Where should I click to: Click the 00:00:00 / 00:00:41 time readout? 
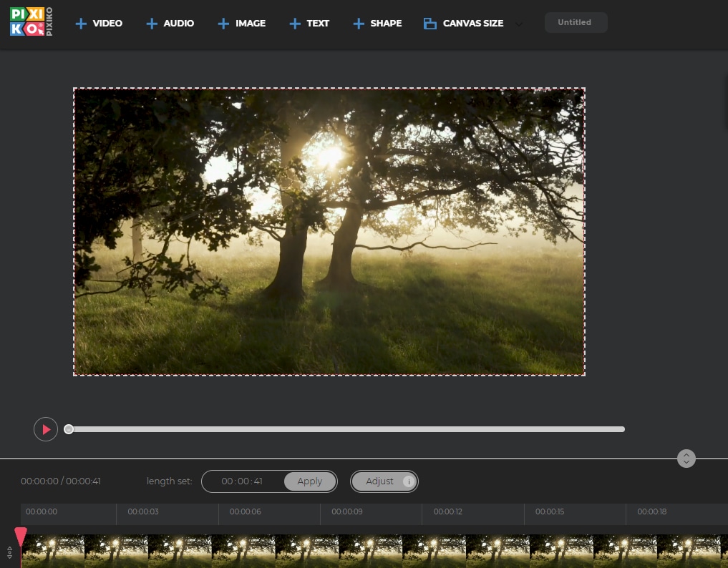pyautogui.click(x=61, y=481)
